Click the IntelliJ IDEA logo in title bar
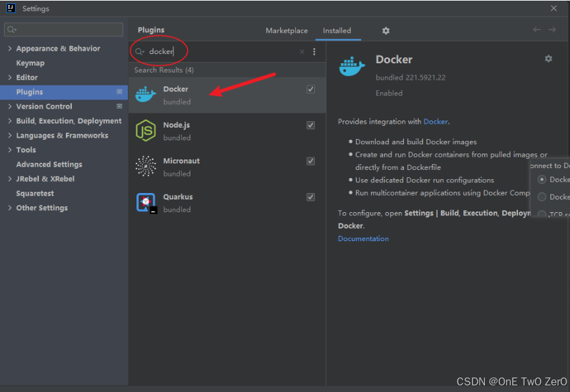 (11, 8)
